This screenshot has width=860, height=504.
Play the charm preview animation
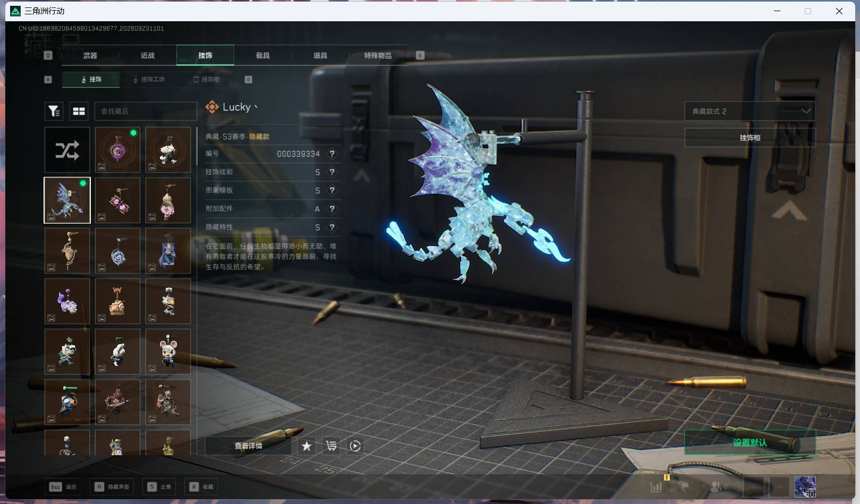point(355,446)
